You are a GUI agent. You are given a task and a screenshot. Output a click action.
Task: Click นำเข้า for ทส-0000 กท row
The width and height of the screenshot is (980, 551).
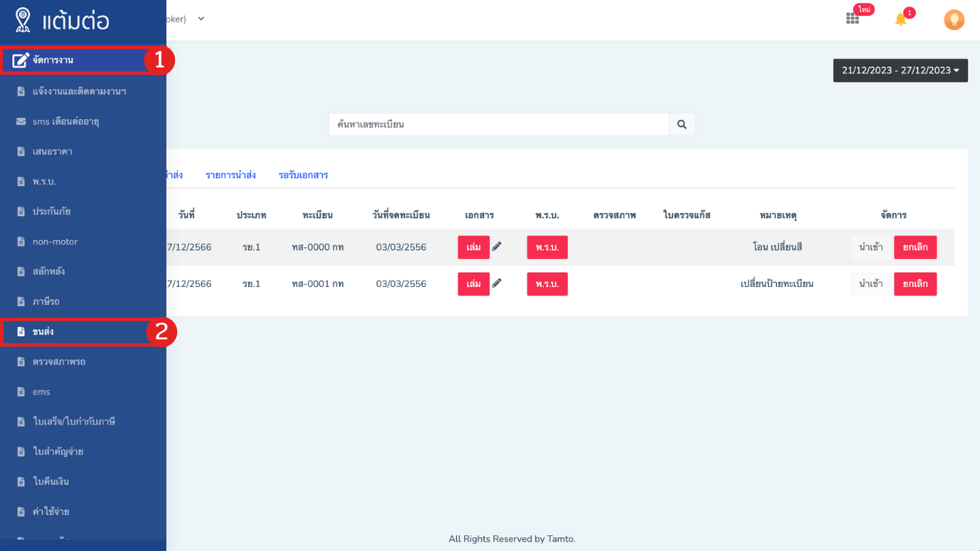(x=871, y=248)
